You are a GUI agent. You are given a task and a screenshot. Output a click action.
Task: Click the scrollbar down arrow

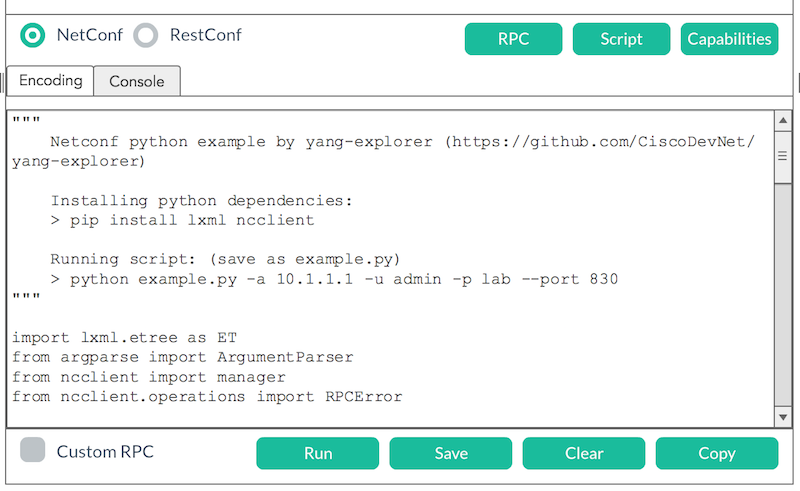[x=783, y=418]
